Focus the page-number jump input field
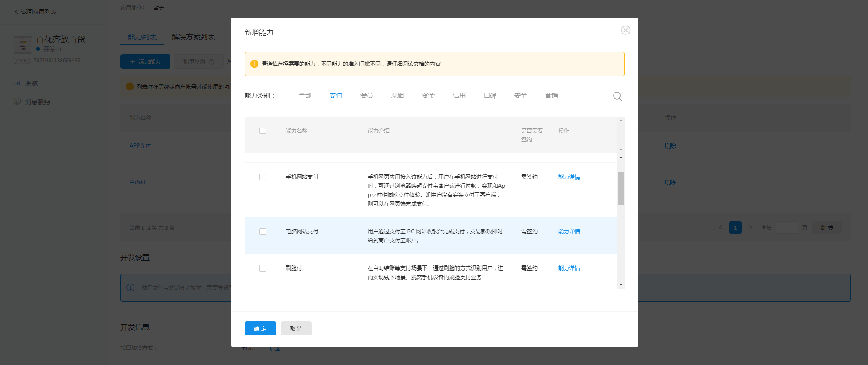Viewport: 868px width, 365px height. pyautogui.click(x=787, y=228)
